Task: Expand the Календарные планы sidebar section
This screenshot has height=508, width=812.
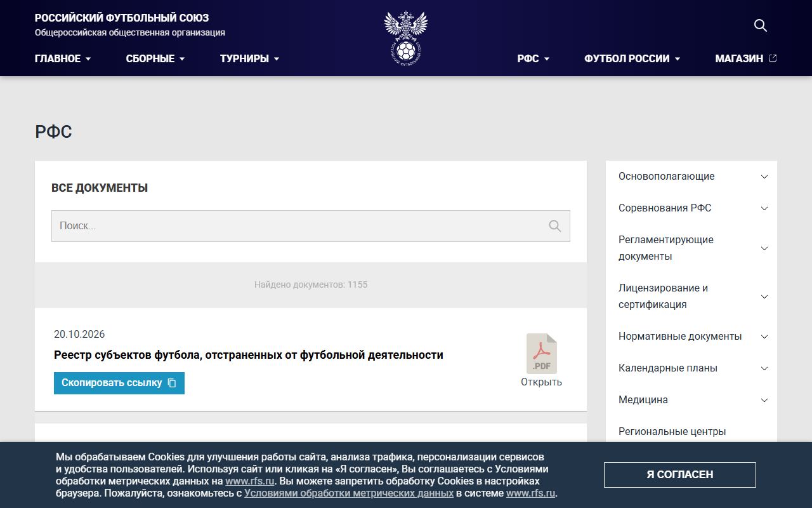Action: tap(691, 368)
